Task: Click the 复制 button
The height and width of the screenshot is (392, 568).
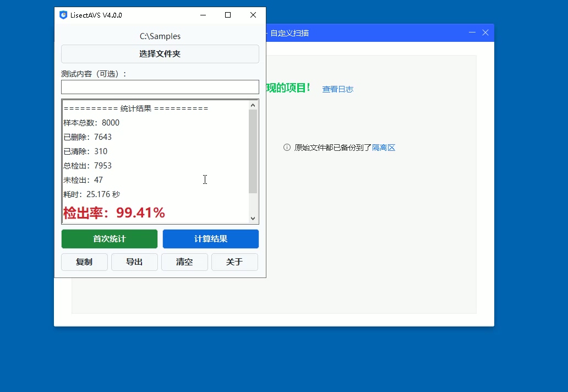Action: coord(84,262)
